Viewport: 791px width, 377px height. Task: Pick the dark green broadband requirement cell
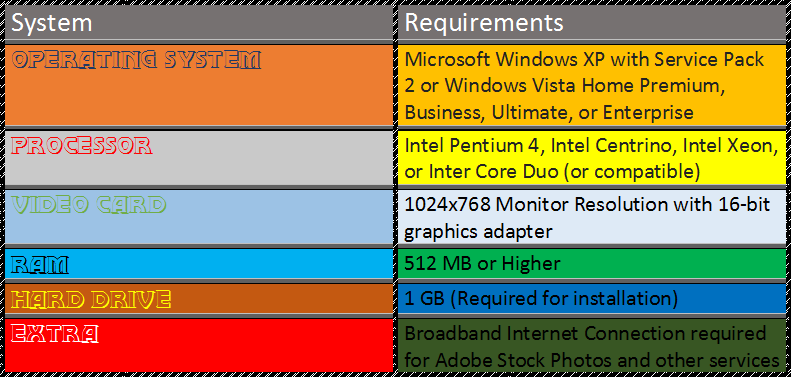point(592,345)
